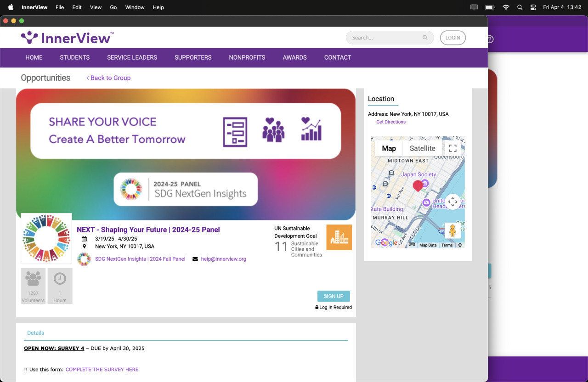Click the help@innerview.org email link
The height and width of the screenshot is (382, 588).
point(224,259)
